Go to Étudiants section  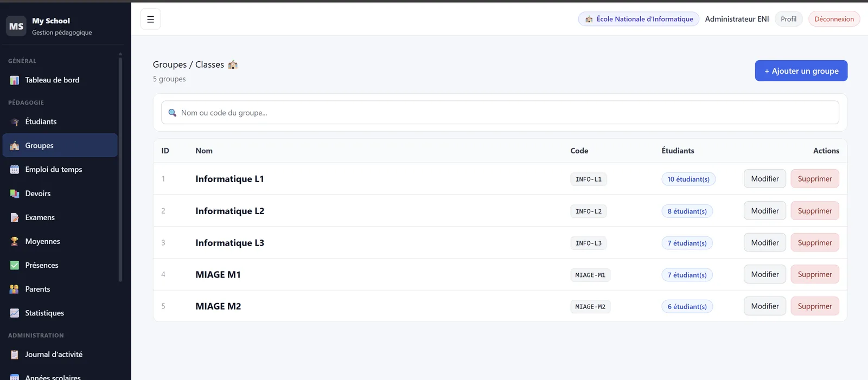[x=60, y=122]
